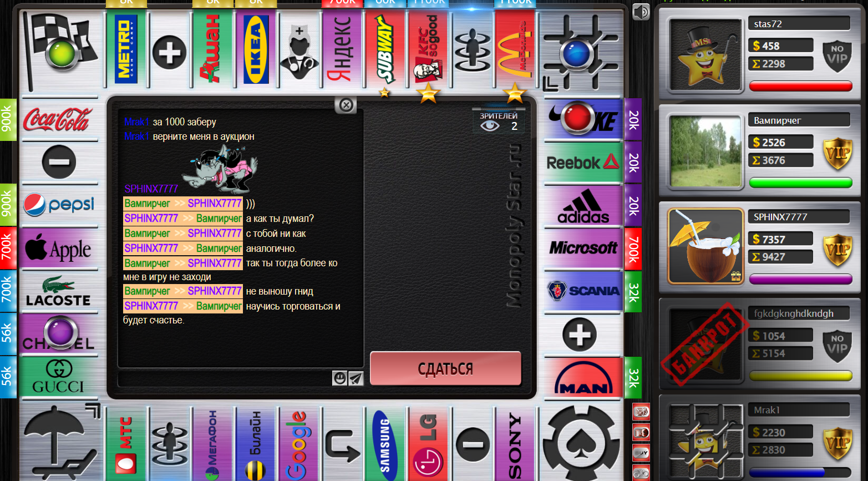Select the adidas board cell

coord(583,205)
